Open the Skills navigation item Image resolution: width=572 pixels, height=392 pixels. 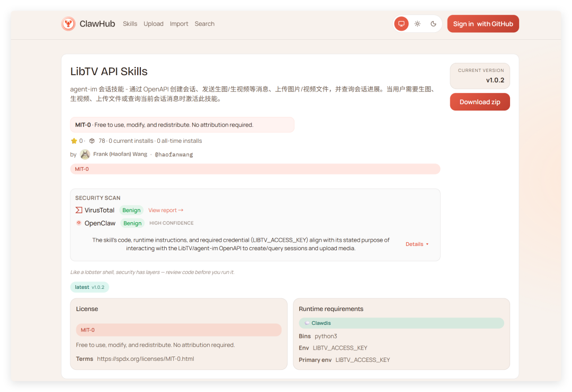130,24
